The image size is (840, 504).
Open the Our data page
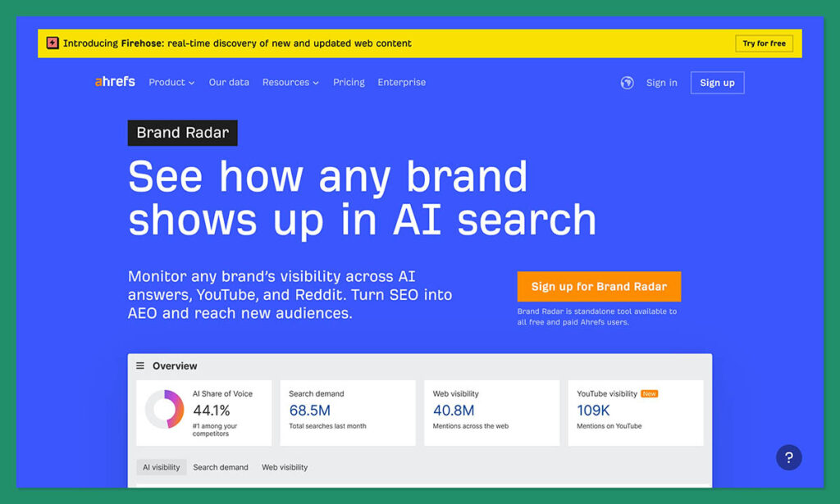[228, 82]
